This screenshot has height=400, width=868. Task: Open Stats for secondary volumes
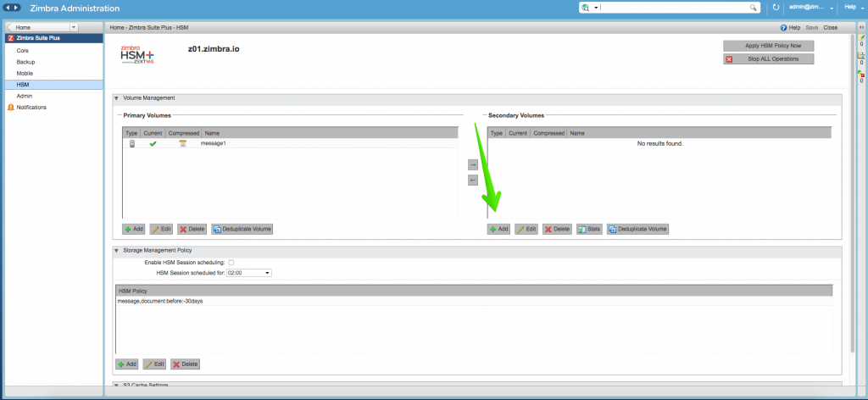click(x=590, y=229)
